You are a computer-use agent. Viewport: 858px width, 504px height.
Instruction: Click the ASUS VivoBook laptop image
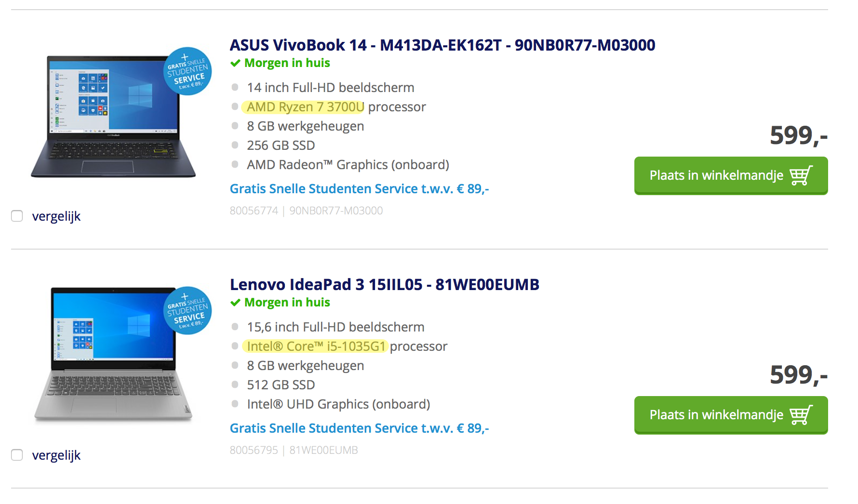pos(114,117)
